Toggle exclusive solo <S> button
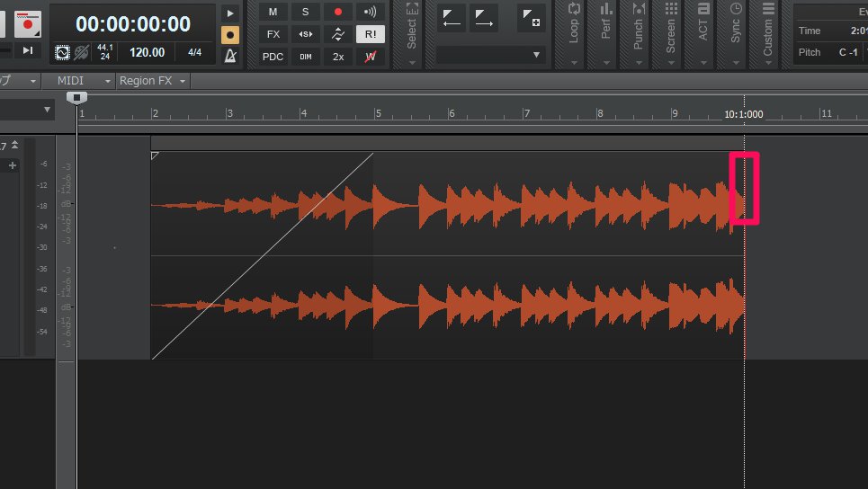The height and width of the screenshot is (489, 868). pyautogui.click(x=305, y=34)
